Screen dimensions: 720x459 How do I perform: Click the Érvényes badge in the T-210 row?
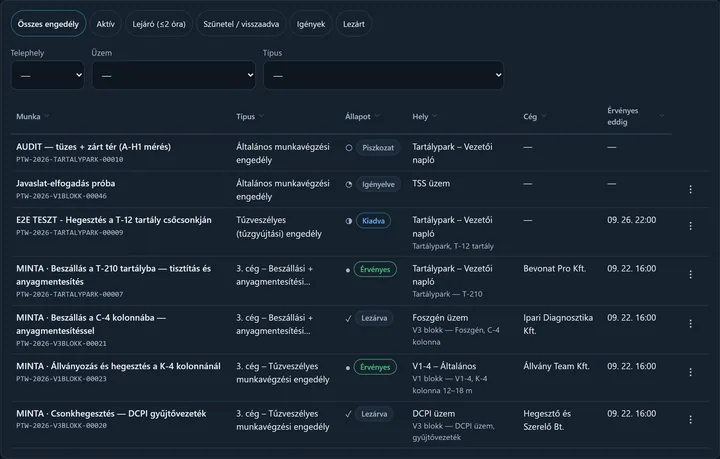tap(375, 269)
